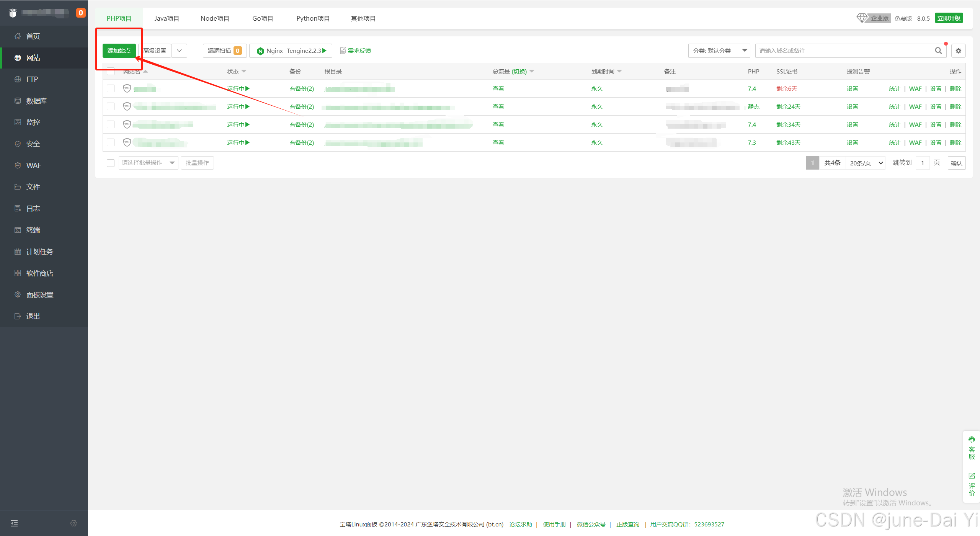The image size is (980, 536).
Task: Click the evaluation pencil icon
Action: [972, 476]
